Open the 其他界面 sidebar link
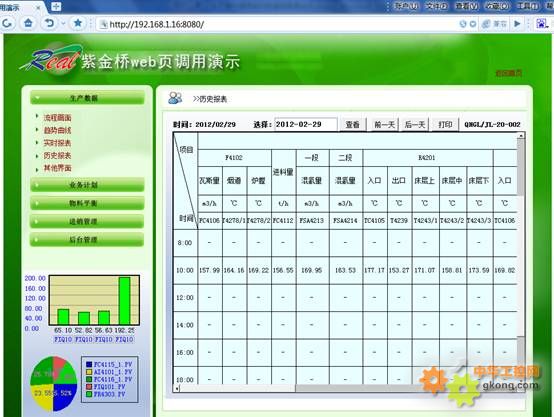Viewport: 554px width, 417px height. click(x=57, y=168)
